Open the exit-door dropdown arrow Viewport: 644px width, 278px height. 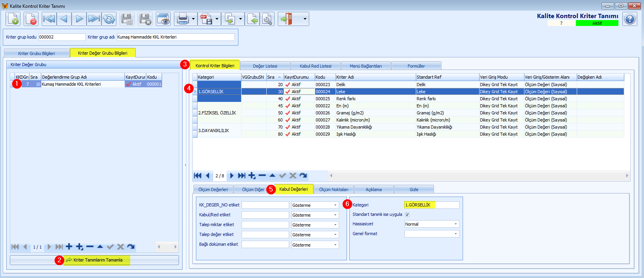point(304,19)
